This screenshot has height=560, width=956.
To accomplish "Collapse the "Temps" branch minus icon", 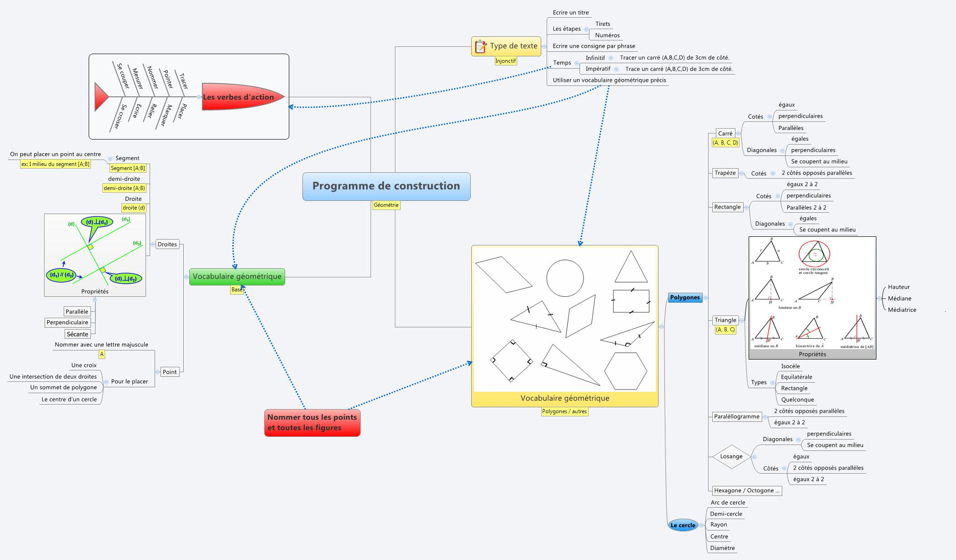I will 577,63.
